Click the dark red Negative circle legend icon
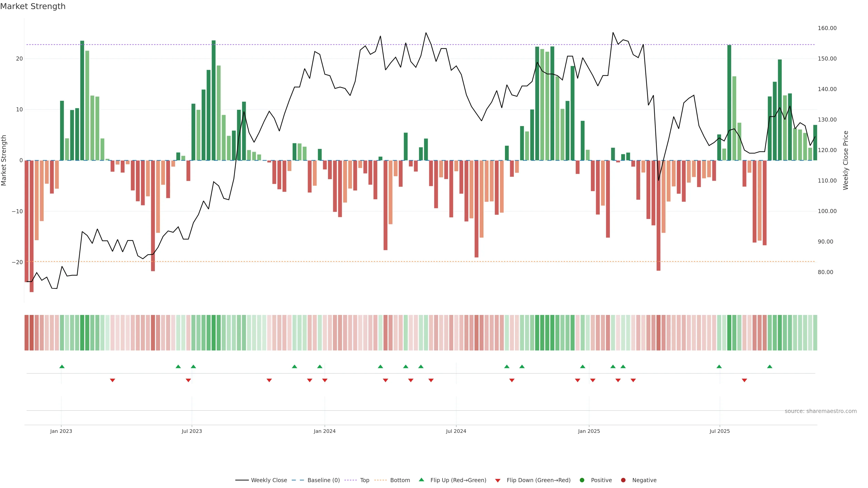Image resolution: width=868 pixels, height=488 pixels. pos(623,480)
